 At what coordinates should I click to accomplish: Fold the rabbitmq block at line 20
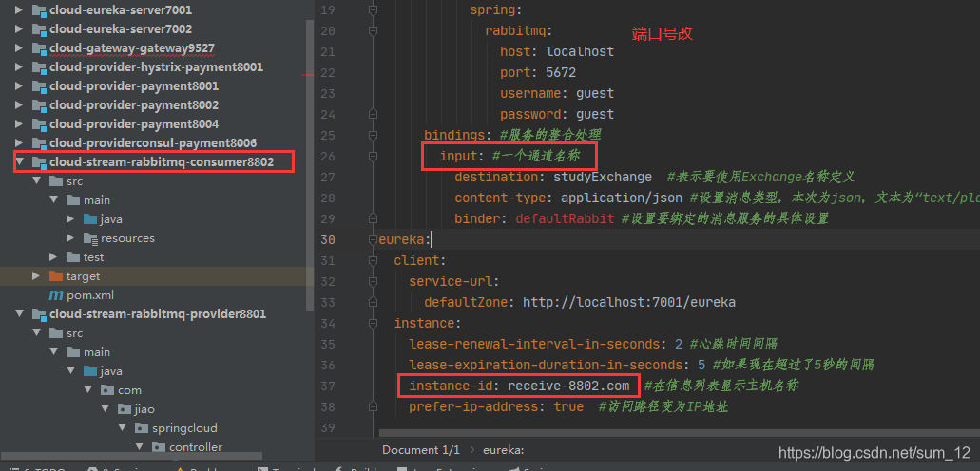(374, 30)
